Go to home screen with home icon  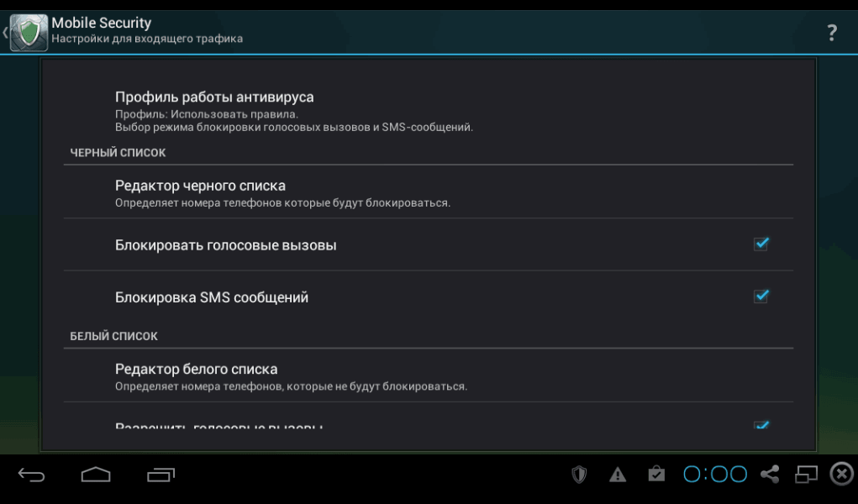(x=96, y=475)
